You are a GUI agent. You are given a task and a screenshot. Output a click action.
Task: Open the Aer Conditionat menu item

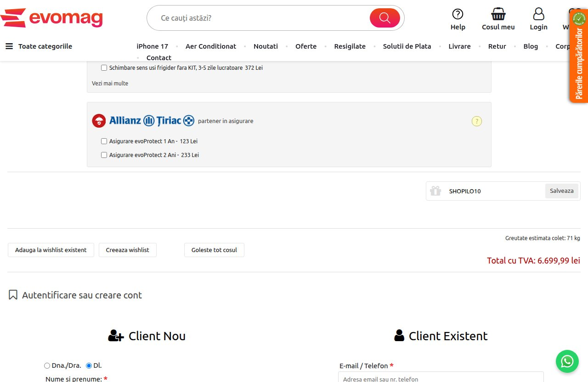211,46
